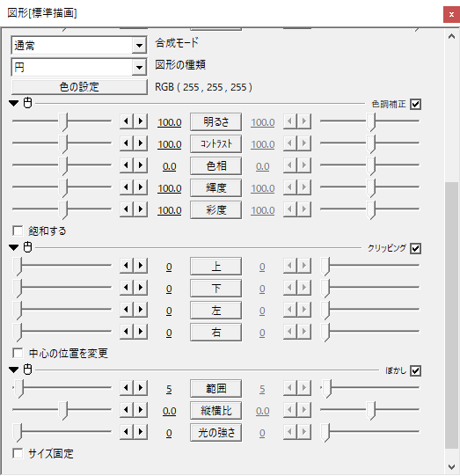
Task: Click the 色の設定 button
Action: tap(79, 87)
